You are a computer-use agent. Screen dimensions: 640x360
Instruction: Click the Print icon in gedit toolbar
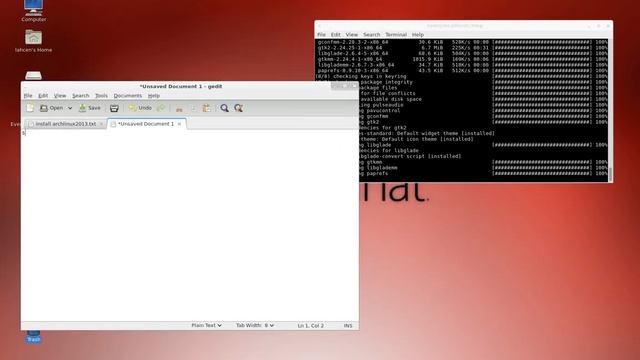114,108
